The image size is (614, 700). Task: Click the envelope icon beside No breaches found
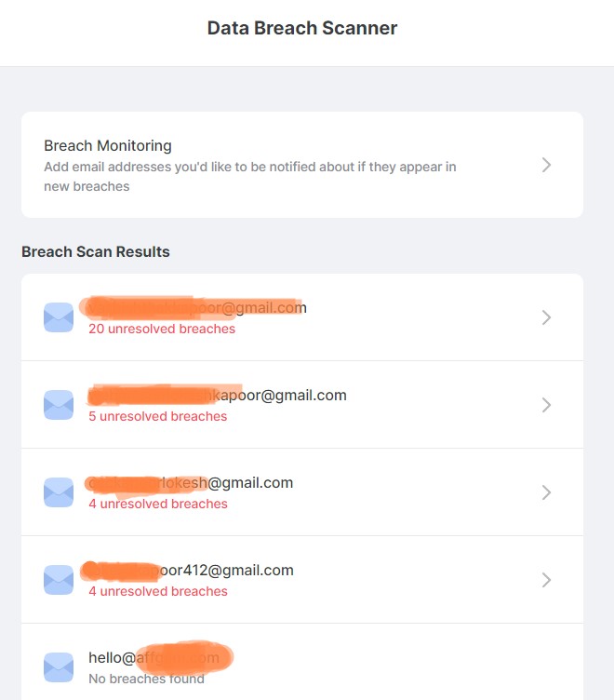click(x=59, y=666)
